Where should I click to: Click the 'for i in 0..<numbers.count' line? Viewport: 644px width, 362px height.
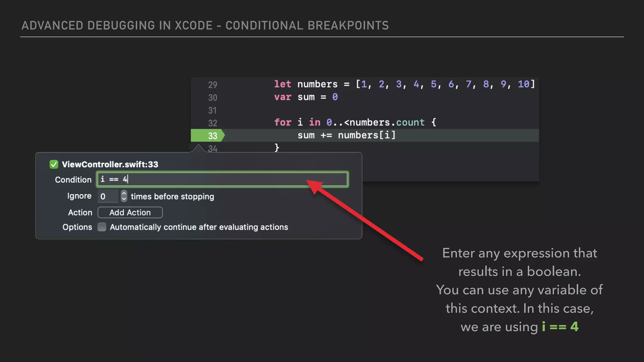tap(355, 122)
